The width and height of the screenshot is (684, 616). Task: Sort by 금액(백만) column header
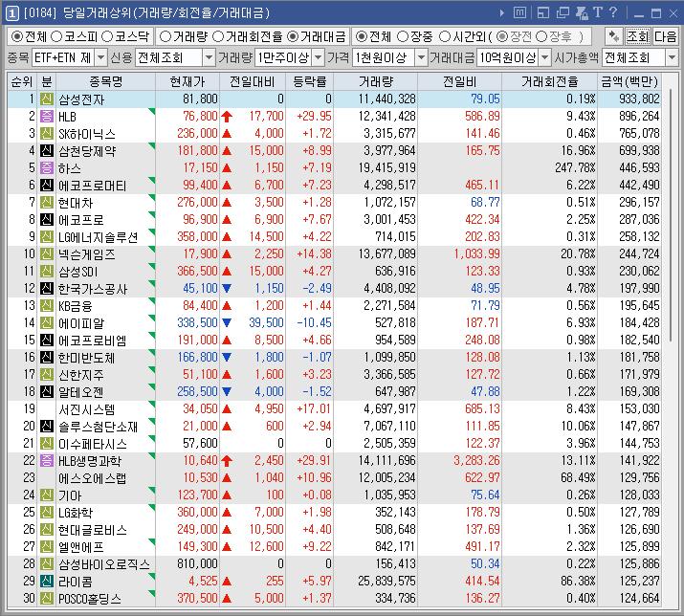629,81
